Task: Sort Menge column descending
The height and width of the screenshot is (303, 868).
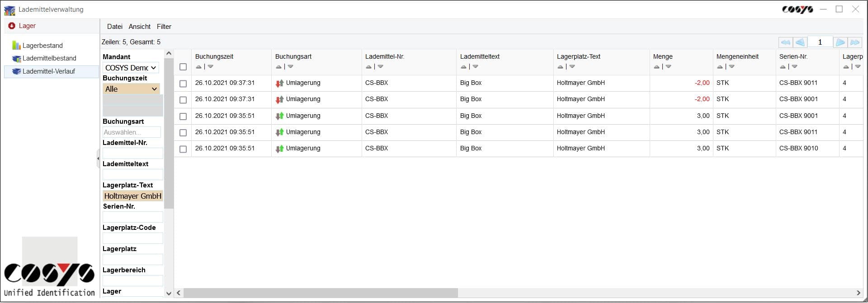Action: pos(668,67)
